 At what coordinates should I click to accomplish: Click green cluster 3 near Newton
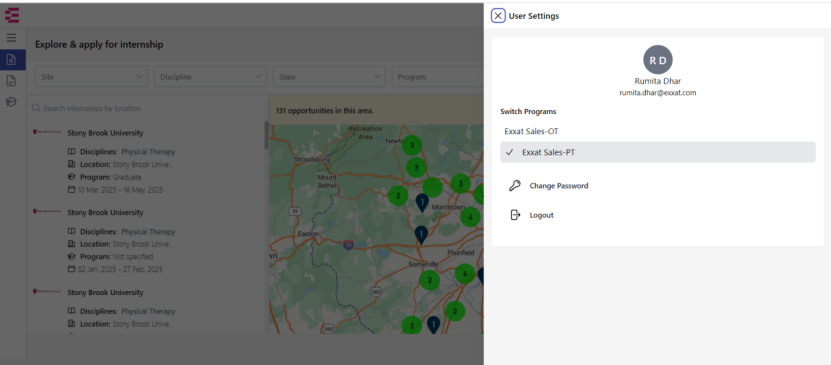[x=412, y=145]
